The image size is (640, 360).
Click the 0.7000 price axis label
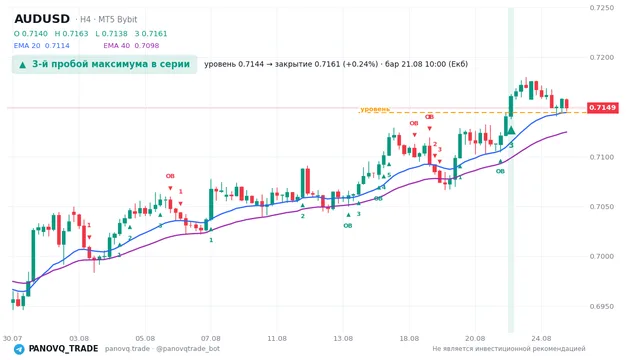[x=602, y=256]
